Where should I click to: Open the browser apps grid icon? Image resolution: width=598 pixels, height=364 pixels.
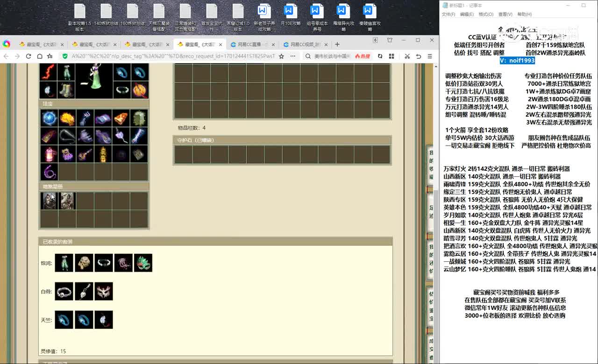coord(392,56)
